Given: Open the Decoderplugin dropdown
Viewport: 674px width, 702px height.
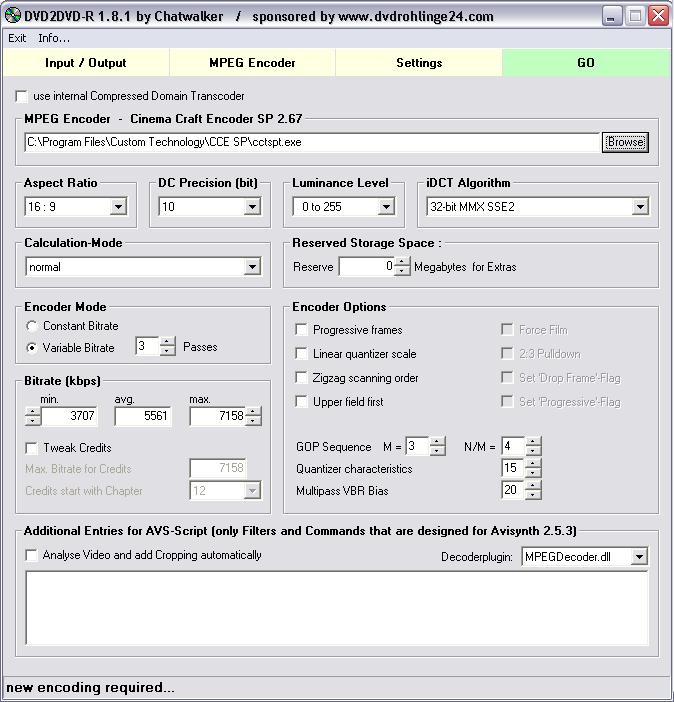Looking at the screenshot, I should click(x=640, y=557).
